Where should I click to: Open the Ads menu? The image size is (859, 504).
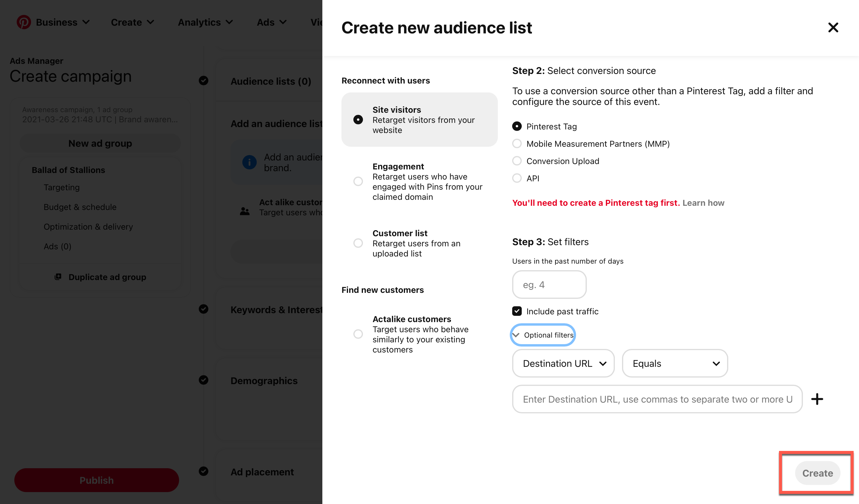(x=271, y=22)
